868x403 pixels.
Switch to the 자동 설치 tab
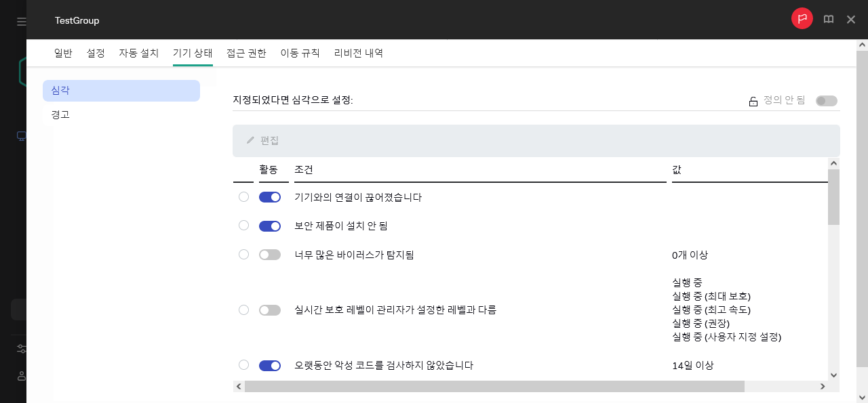(138, 53)
